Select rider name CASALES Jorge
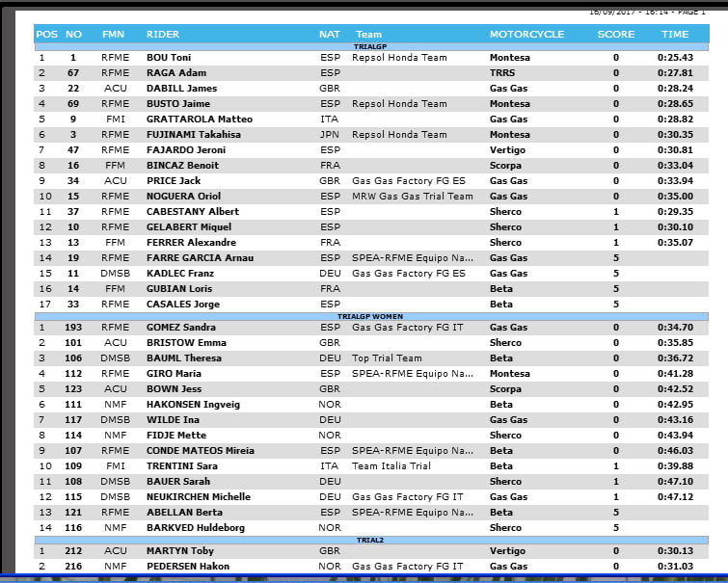 [x=183, y=305]
